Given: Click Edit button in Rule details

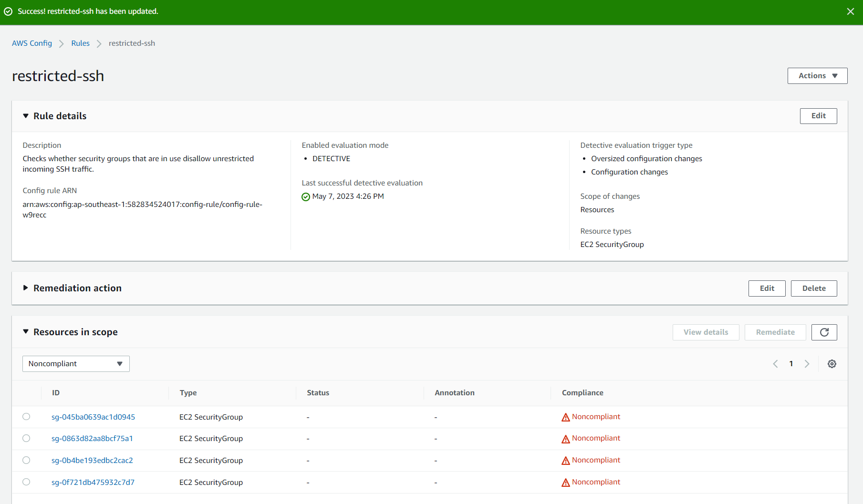Looking at the screenshot, I should click(818, 116).
